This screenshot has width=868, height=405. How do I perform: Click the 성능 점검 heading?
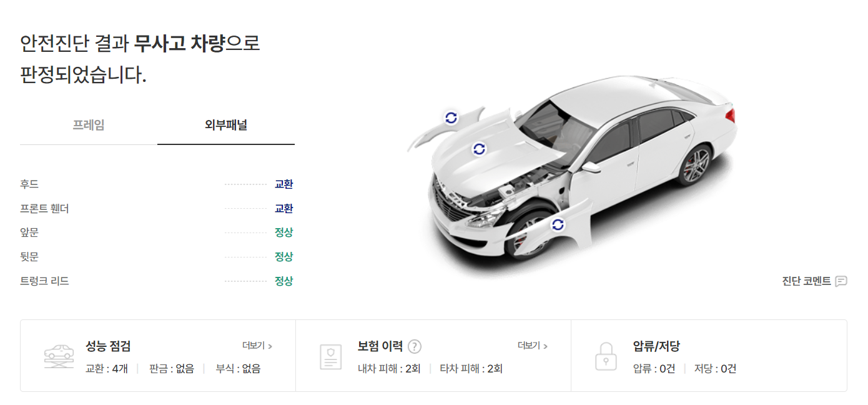pyautogui.click(x=108, y=346)
